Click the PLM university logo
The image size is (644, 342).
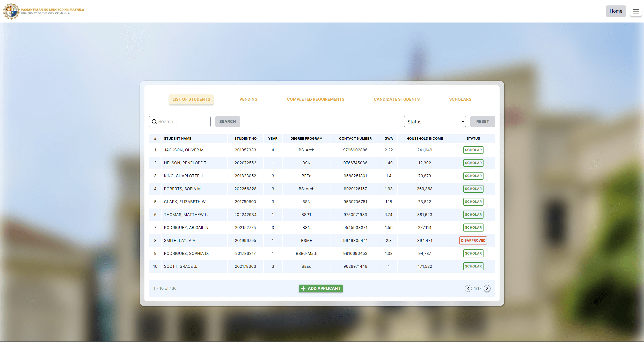coord(11,11)
